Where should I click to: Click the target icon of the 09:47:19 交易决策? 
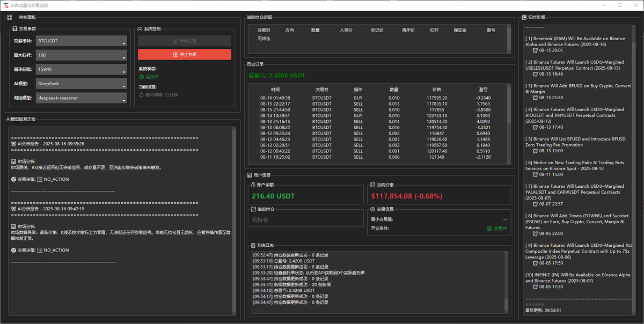coord(13,250)
